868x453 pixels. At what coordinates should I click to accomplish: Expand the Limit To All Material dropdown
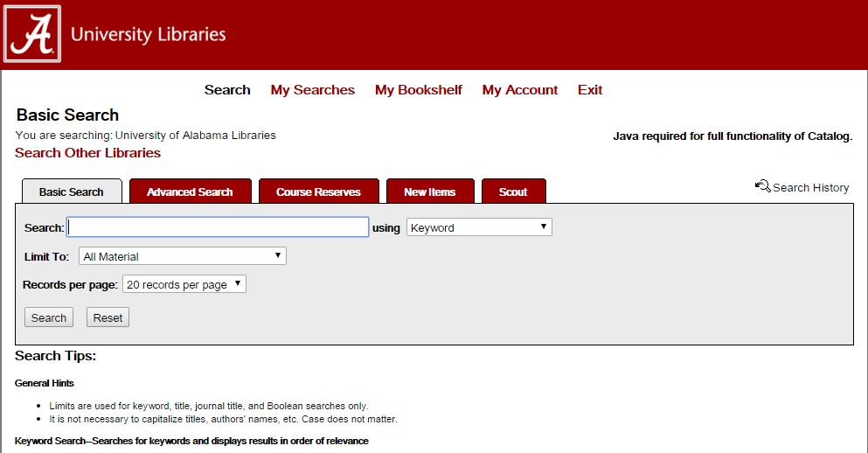[x=183, y=256]
